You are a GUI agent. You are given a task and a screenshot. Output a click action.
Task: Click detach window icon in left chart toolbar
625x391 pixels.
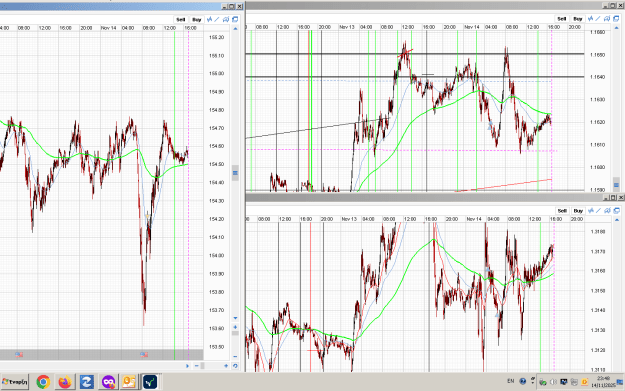point(235,19)
